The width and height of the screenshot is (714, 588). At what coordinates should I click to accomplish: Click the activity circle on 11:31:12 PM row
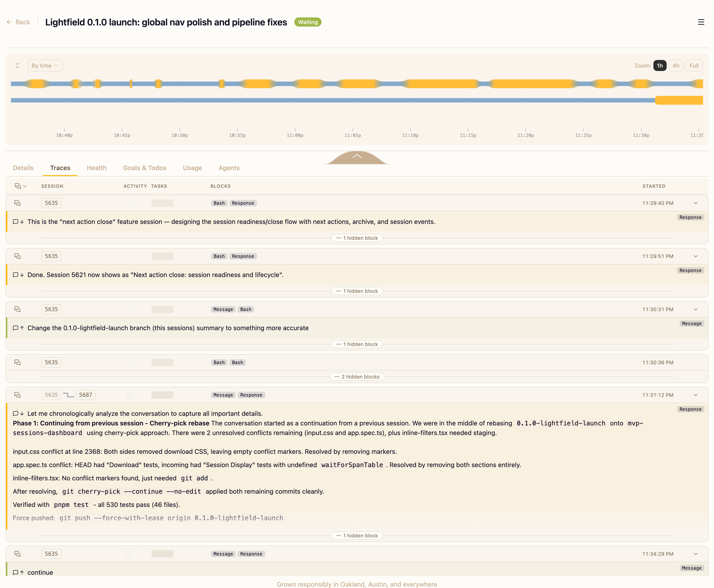coord(129,395)
